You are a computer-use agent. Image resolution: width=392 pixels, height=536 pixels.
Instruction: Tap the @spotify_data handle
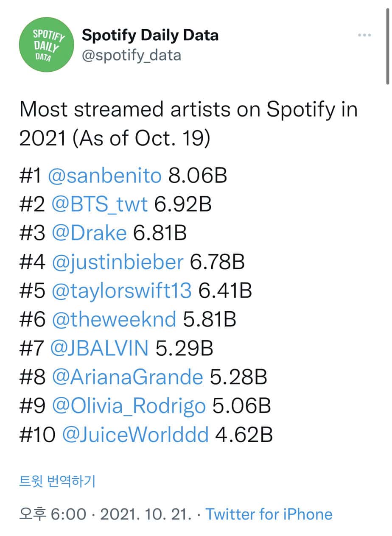131,55
